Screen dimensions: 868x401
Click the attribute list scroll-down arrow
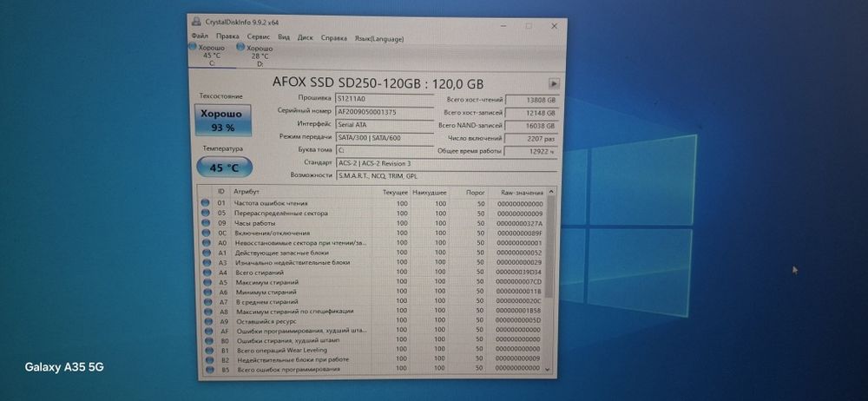click(x=548, y=369)
